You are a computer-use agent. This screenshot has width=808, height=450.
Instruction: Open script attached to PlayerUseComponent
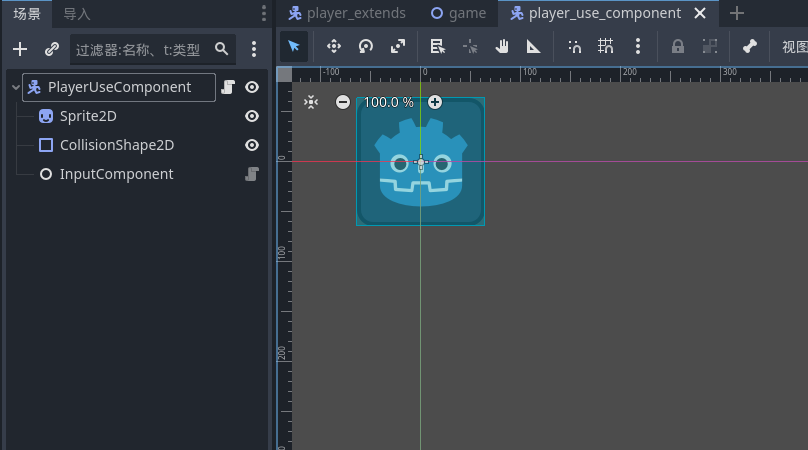pos(227,87)
